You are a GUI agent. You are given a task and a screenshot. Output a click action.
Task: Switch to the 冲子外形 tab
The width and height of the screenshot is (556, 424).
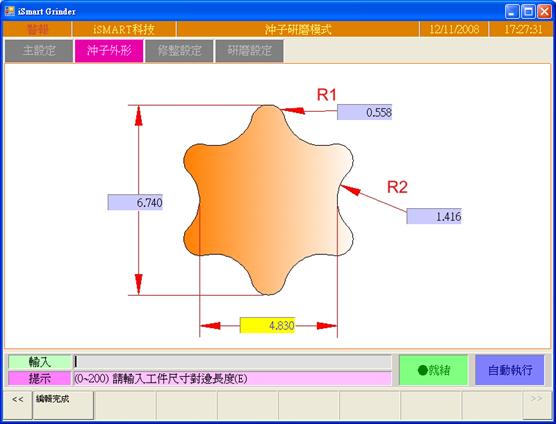coord(109,51)
